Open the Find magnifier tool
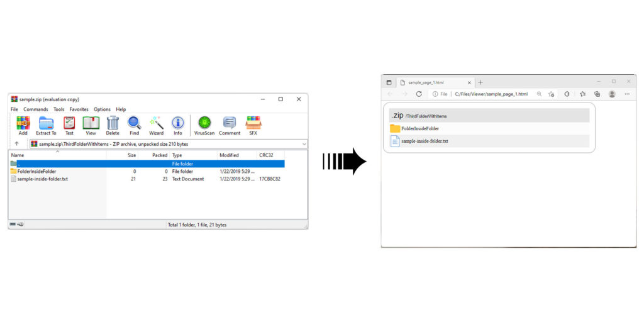This screenshot has height=322, width=644. click(135, 125)
